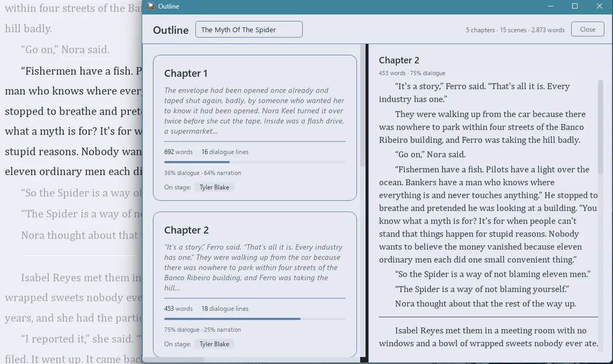
Task: Click the preview pane vertical scrollbar
Action: [601, 127]
